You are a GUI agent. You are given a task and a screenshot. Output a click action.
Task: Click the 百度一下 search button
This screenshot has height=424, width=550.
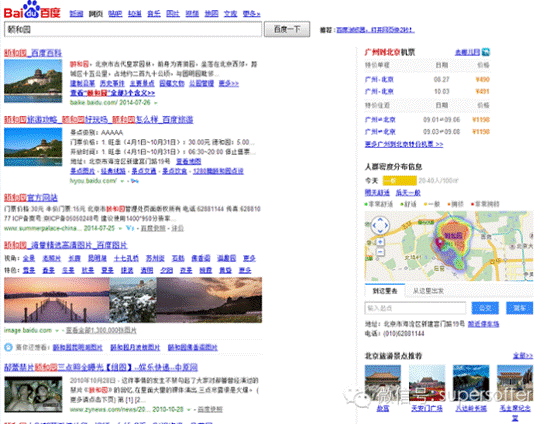(287, 29)
